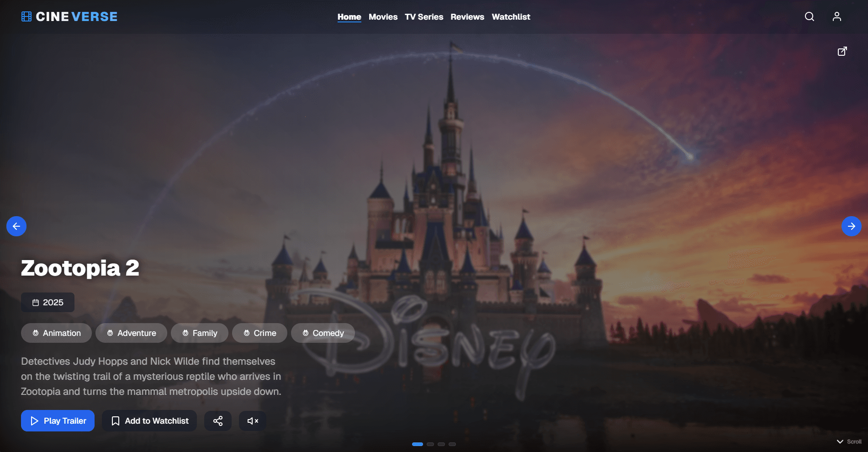Toggle the muted speaker button
Screen dimensions: 868x452
[253, 421]
